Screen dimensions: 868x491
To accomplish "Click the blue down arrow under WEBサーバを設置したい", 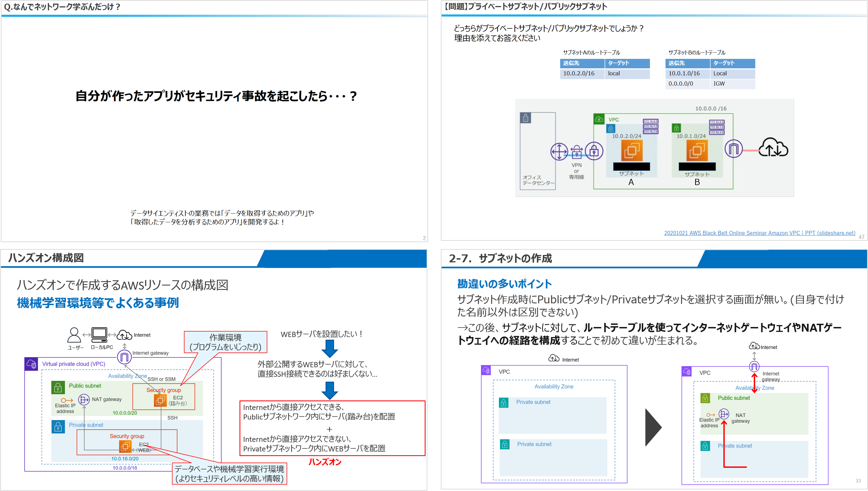I will [x=330, y=349].
